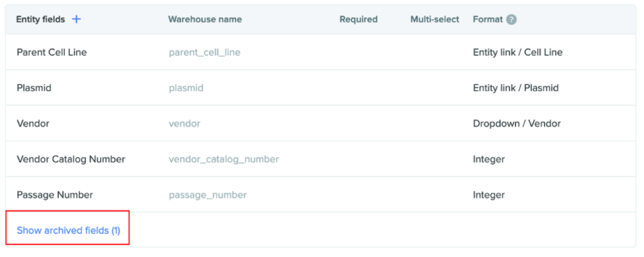This screenshot has width=644, height=257.
Task: Open the Vendor Catalog Number field
Action: pyautogui.click(x=71, y=159)
